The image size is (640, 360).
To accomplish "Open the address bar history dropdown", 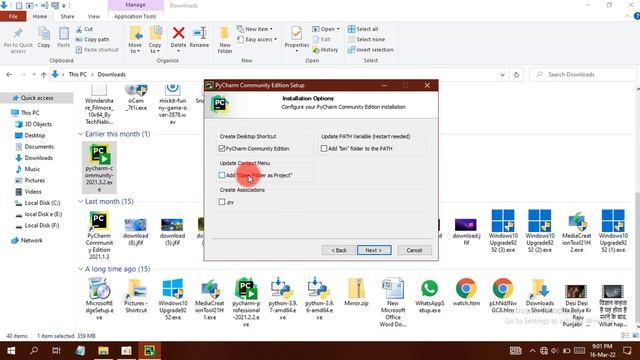I will click(502, 75).
